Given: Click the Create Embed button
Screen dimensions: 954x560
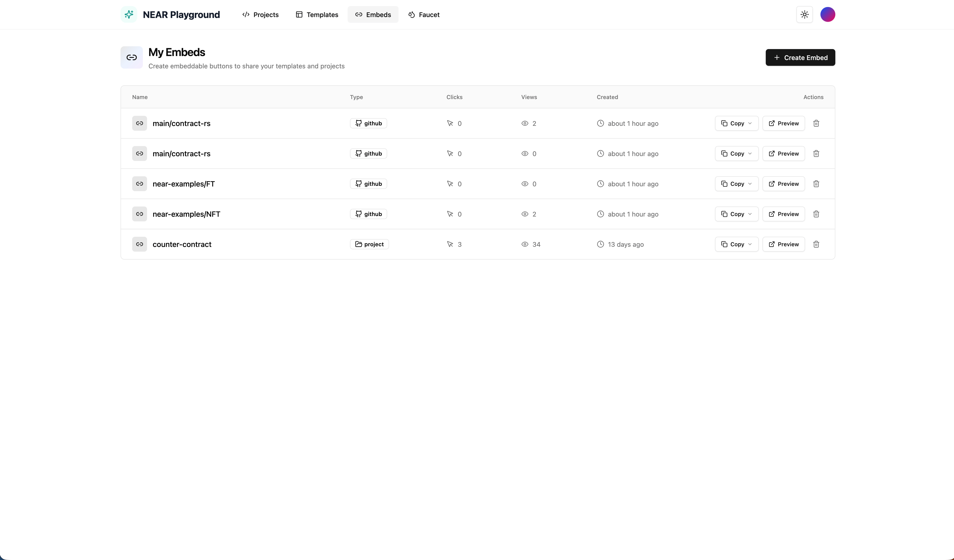Looking at the screenshot, I should pos(800,57).
